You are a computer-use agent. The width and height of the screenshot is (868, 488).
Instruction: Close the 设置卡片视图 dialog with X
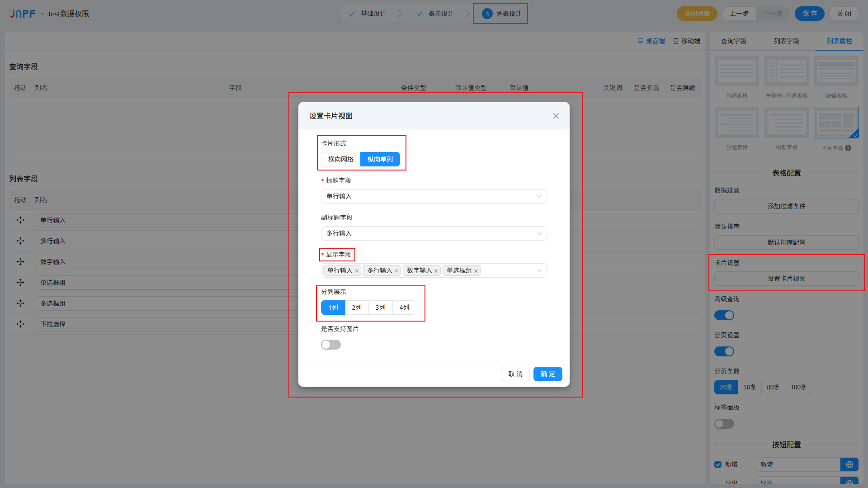pos(556,116)
